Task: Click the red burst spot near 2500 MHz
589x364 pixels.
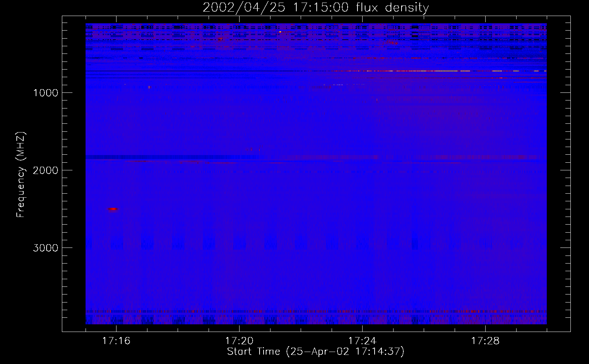Action: (113, 209)
